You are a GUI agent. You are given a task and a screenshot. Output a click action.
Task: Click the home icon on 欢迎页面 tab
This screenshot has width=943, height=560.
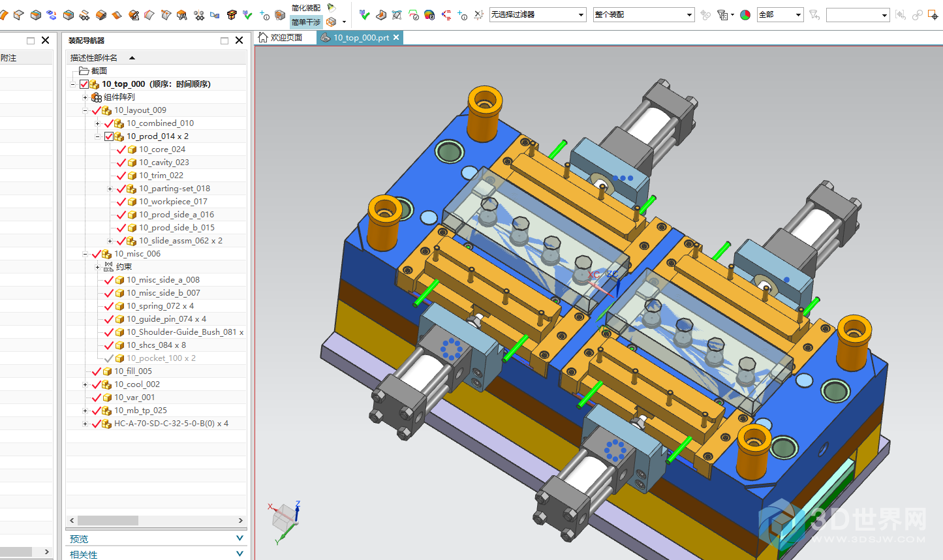point(263,37)
